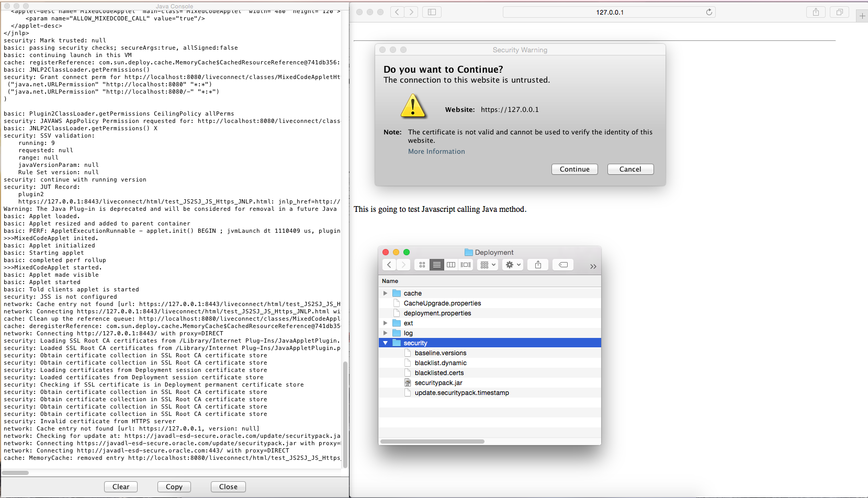Select deployment.properties file

point(437,313)
